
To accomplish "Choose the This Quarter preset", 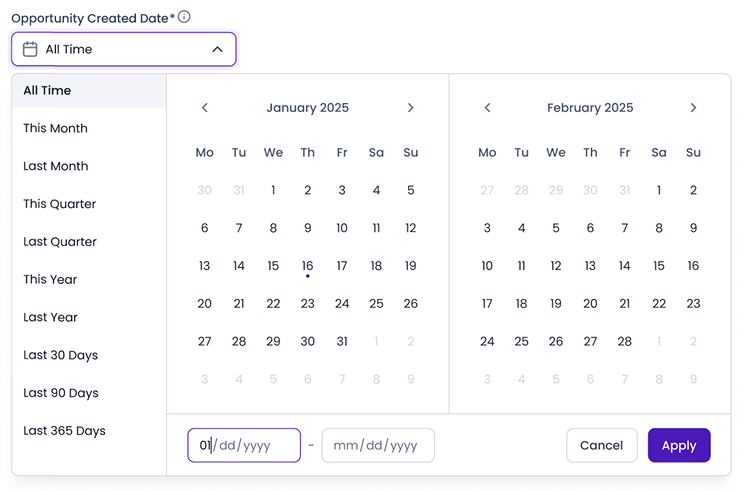I will point(89,204).
